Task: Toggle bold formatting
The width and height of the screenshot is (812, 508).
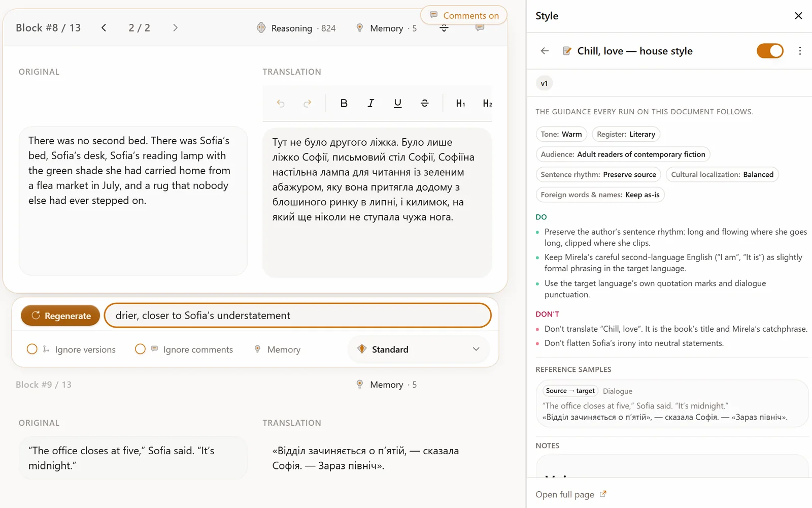Action: [344, 104]
